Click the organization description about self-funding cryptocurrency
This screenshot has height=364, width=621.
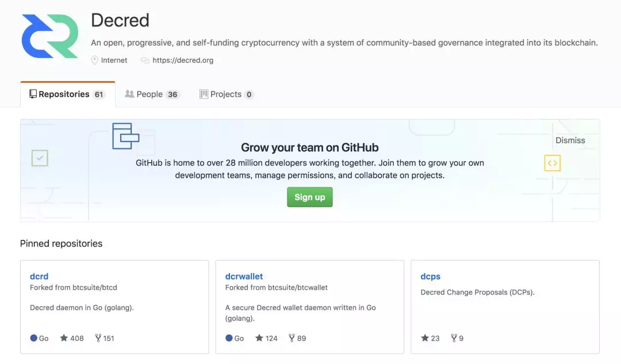pyautogui.click(x=344, y=43)
